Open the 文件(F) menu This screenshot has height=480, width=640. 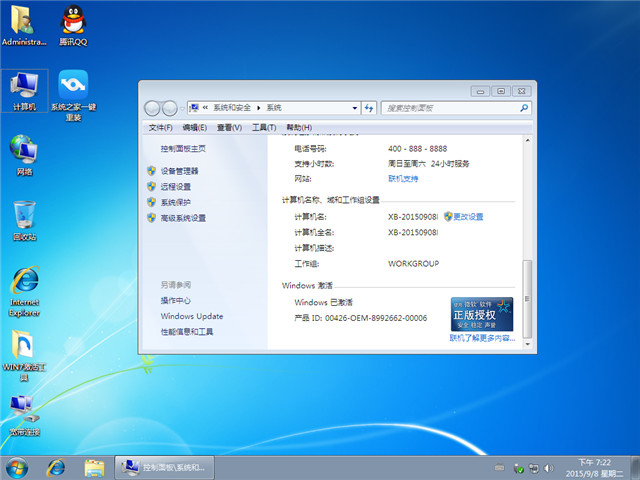pos(160,128)
